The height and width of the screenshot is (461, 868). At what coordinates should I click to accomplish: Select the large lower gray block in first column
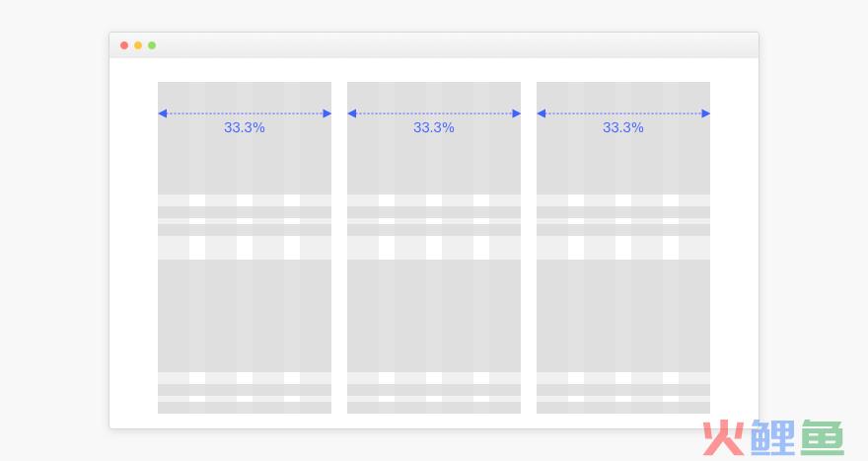click(x=245, y=316)
